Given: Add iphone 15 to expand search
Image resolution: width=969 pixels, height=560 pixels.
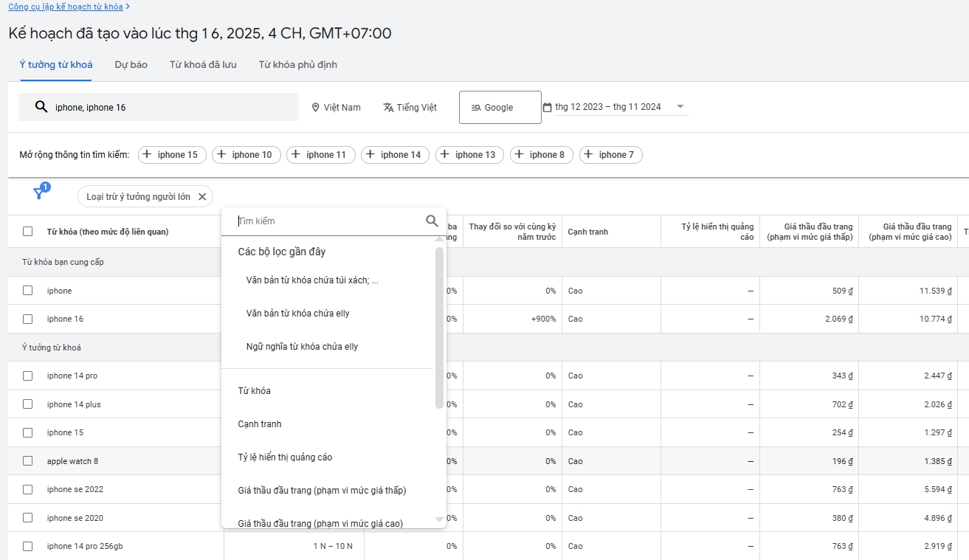Looking at the screenshot, I should pyautogui.click(x=172, y=155).
